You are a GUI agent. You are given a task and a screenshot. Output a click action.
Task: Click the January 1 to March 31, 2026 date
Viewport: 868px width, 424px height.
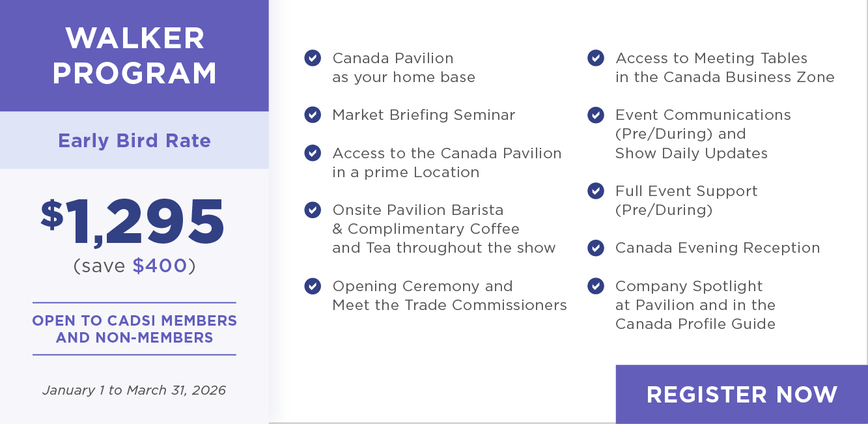(x=134, y=390)
